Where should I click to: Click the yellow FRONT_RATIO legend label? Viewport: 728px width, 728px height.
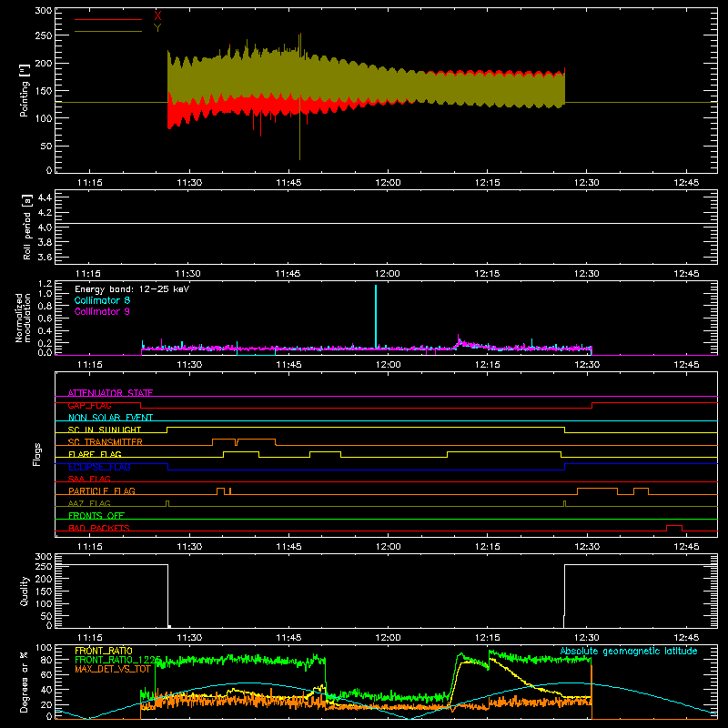pos(104,651)
